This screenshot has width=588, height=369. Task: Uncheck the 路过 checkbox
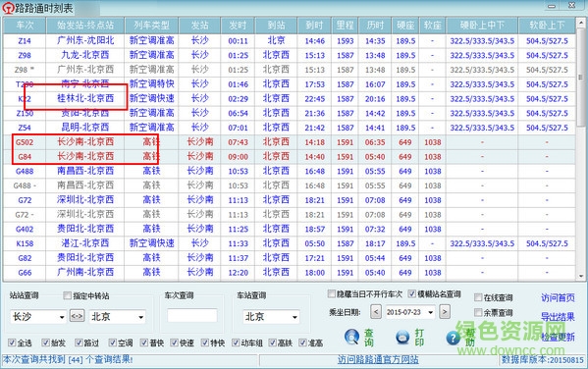tap(79, 343)
